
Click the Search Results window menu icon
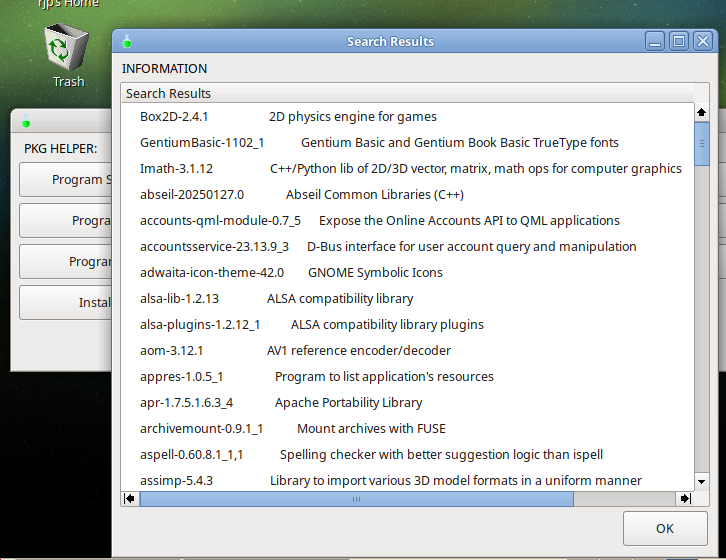(126, 41)
